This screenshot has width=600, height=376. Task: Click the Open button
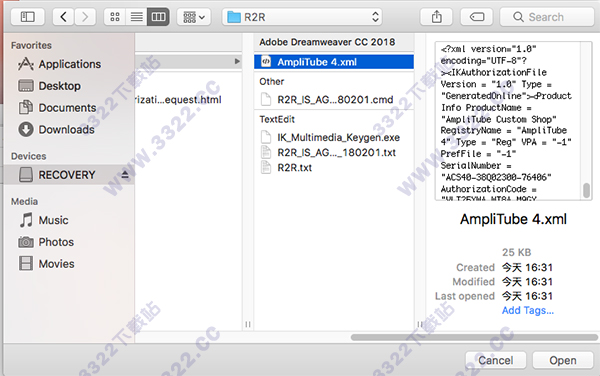[x=562, y=360]
